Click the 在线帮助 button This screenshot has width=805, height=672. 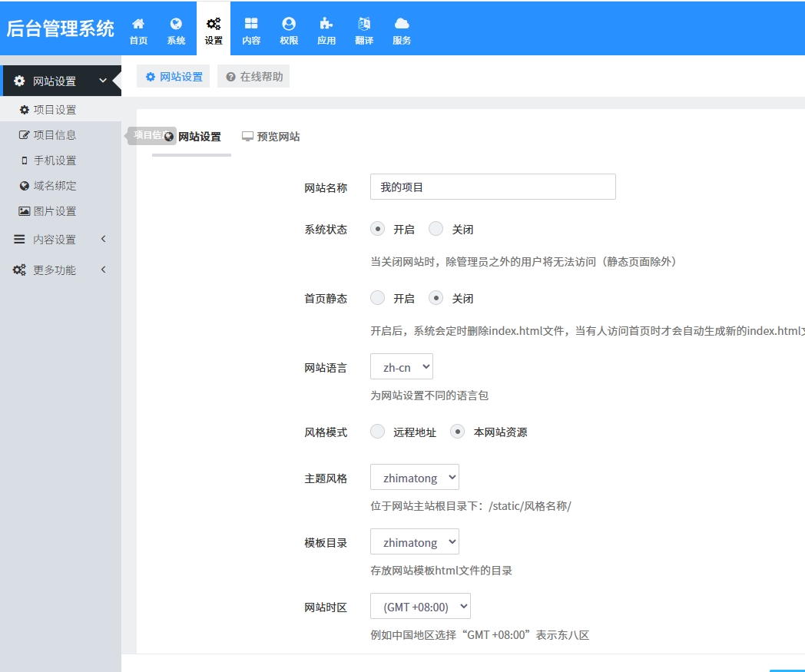click(253, 77)
